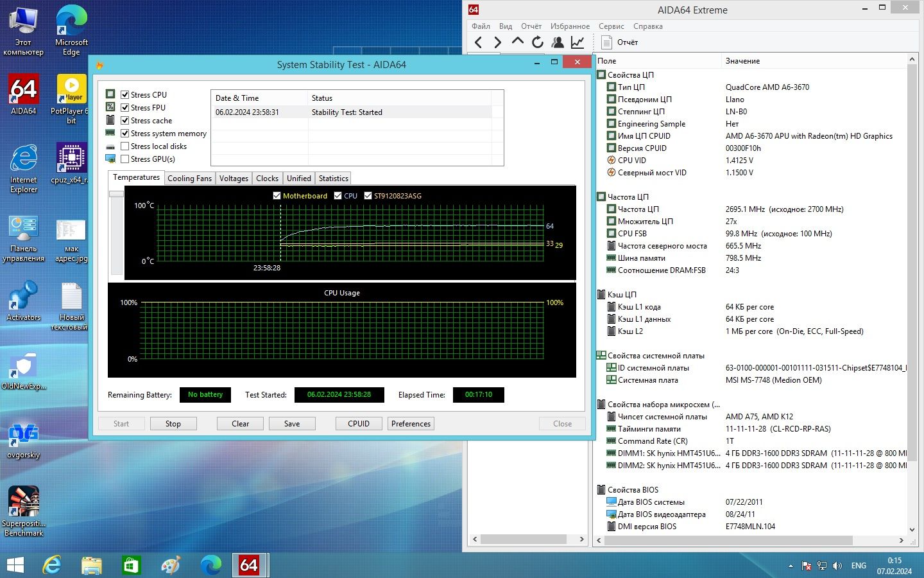Switch to Cooling Fans tab
This screenshot has width=924, height=578.
tap(189, 179)
